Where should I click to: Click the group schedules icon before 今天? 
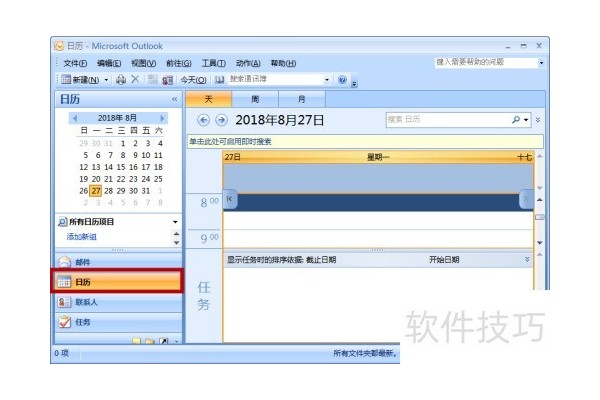[167, 80]
